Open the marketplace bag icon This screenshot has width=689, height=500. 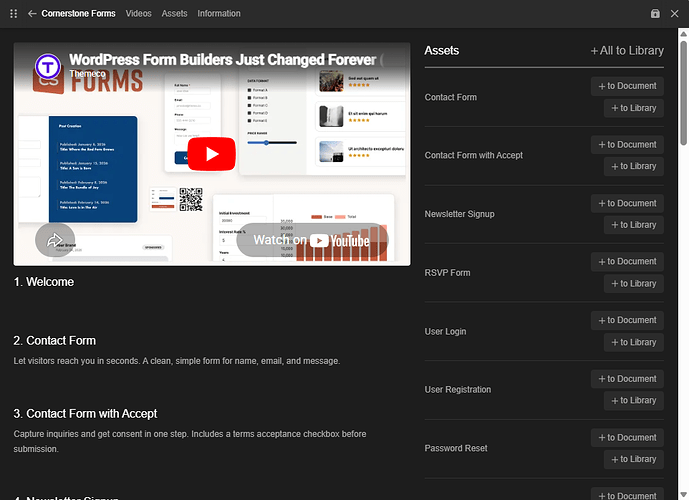pyautogui.click(x=655, y=14)
